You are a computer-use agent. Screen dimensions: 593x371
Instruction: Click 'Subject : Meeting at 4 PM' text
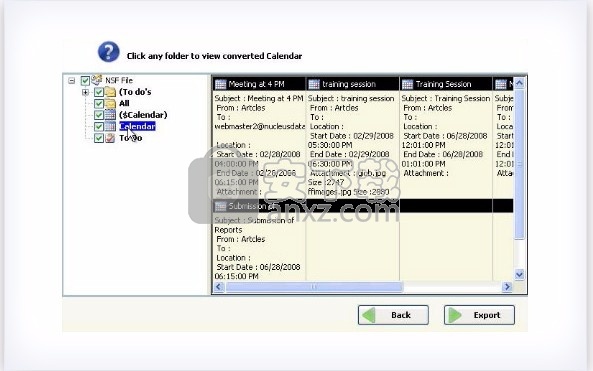[259, 98]
